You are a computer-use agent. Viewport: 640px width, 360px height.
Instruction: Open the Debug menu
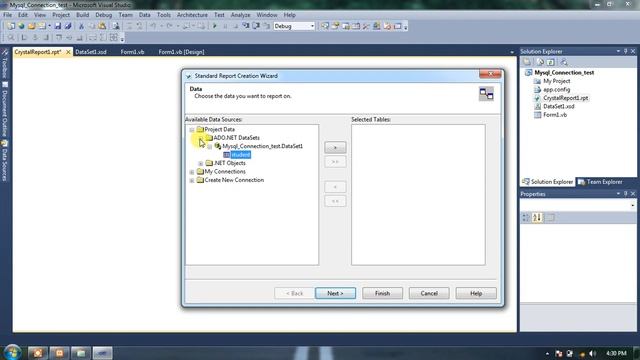click(x=104, y=15)
